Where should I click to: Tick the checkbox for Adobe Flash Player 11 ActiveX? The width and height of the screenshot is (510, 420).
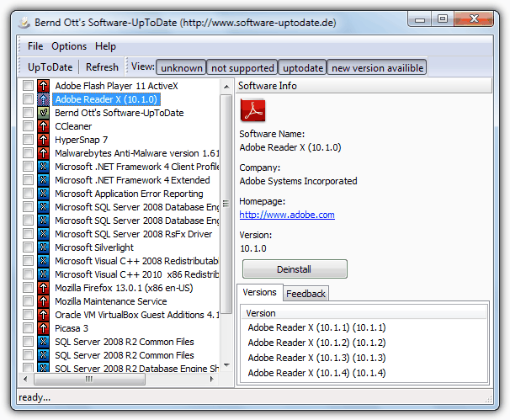coord(28,86)
